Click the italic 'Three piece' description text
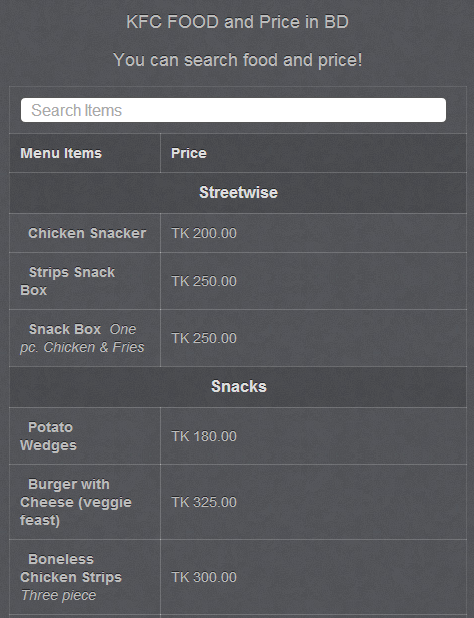Screen dimensions: 474x618 [x=58, y=595]
